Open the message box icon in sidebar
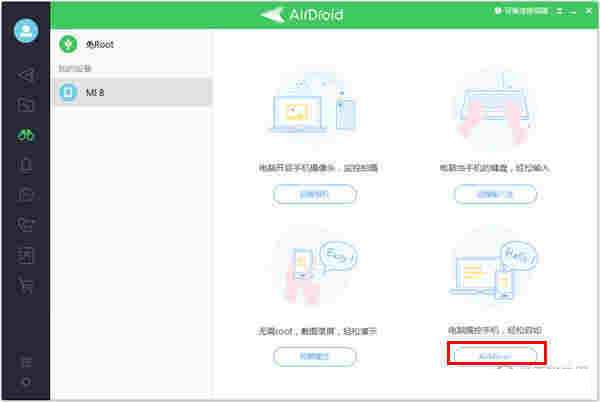The image size is (600, 402). tap(26, 195)
